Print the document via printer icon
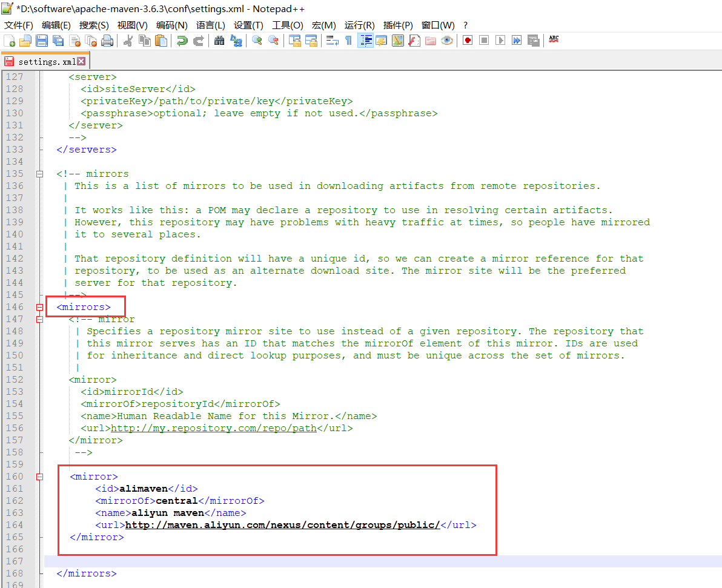Screen dimensions: 722x588 coord(107,41)
